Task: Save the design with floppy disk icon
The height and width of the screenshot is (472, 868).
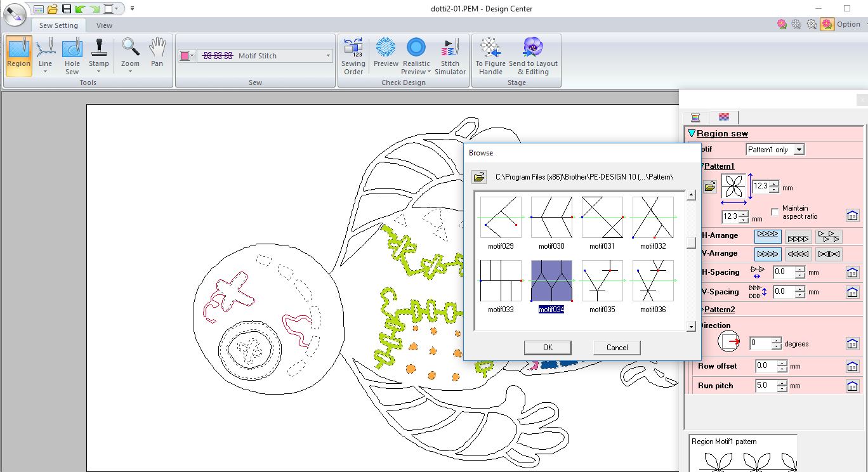Action: point(66,9)
